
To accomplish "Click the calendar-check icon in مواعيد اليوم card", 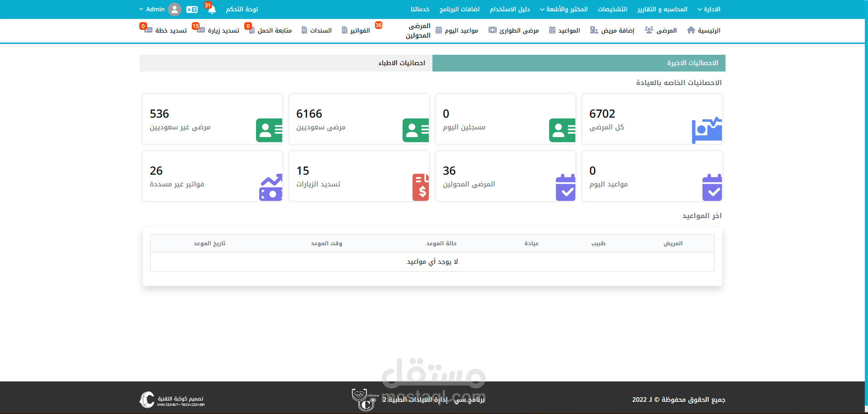I will [x=712, y=187].
